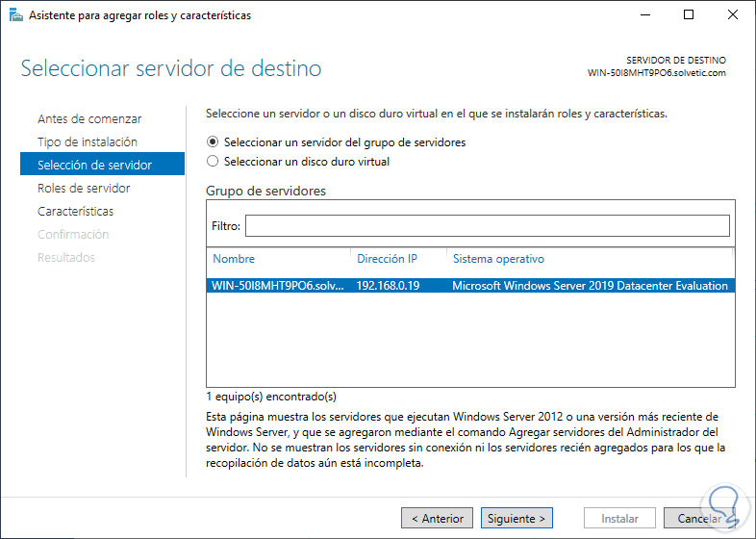The width and height of the screenshot is (756, 539).
Task: Open Antes de comenzar step
Action: click(89, 119)
